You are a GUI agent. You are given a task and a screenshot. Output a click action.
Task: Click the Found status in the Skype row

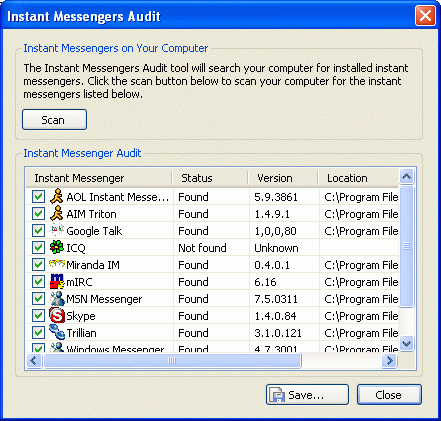tap(193, 316)
